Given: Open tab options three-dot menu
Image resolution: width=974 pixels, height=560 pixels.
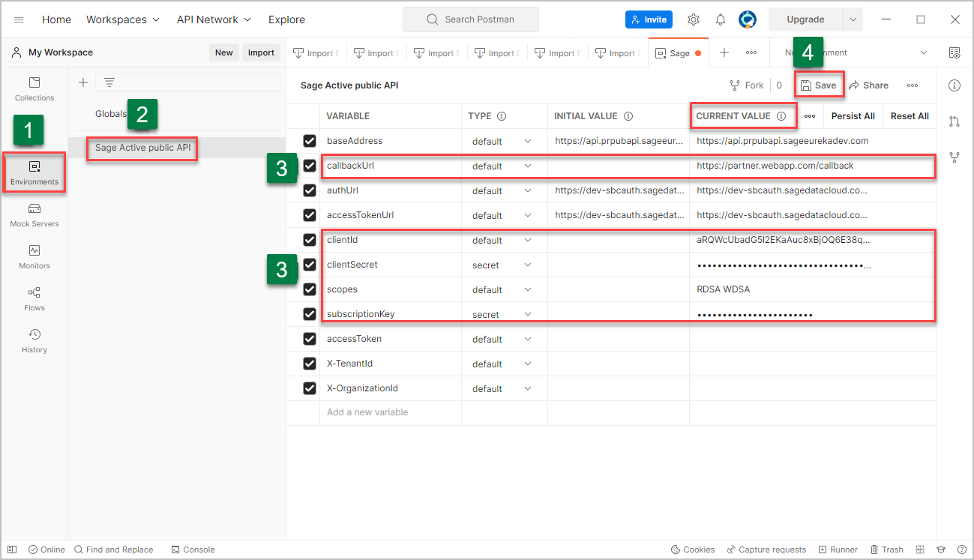Looking at the screenshot, I should tap(751, 52).
